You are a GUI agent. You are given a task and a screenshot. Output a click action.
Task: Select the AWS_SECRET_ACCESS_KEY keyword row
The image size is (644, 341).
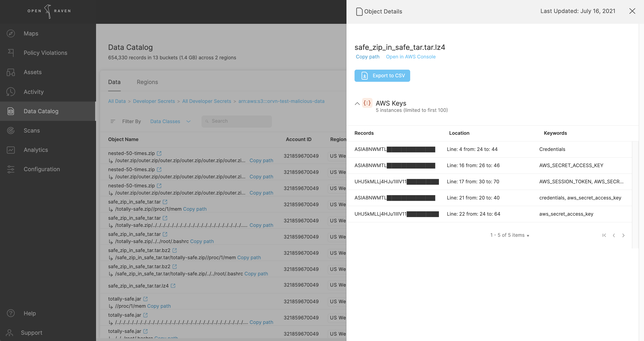489,166
